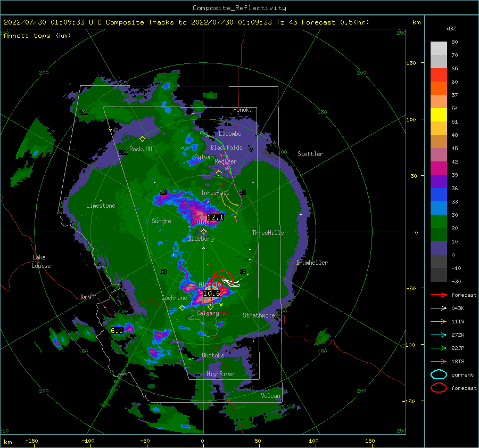Click the Drumheller label
Viewport: 479px width, 448px height.
click(312, 263)
